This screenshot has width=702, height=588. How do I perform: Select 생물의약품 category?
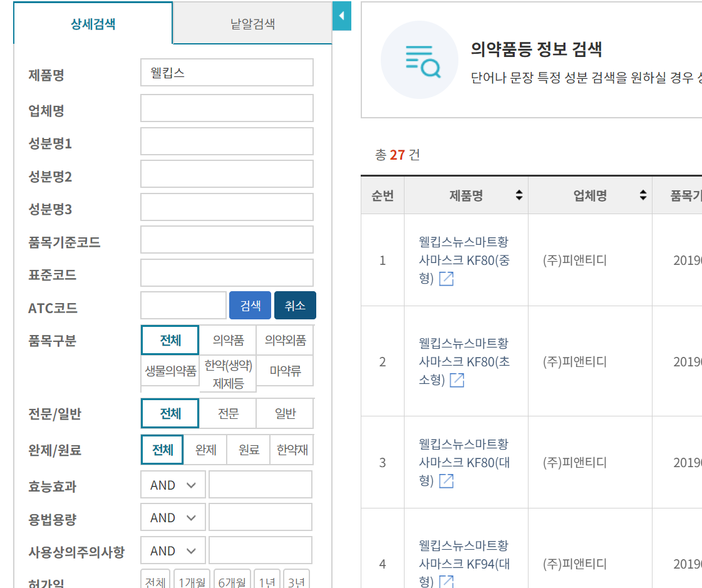click(x=170, y=371)
